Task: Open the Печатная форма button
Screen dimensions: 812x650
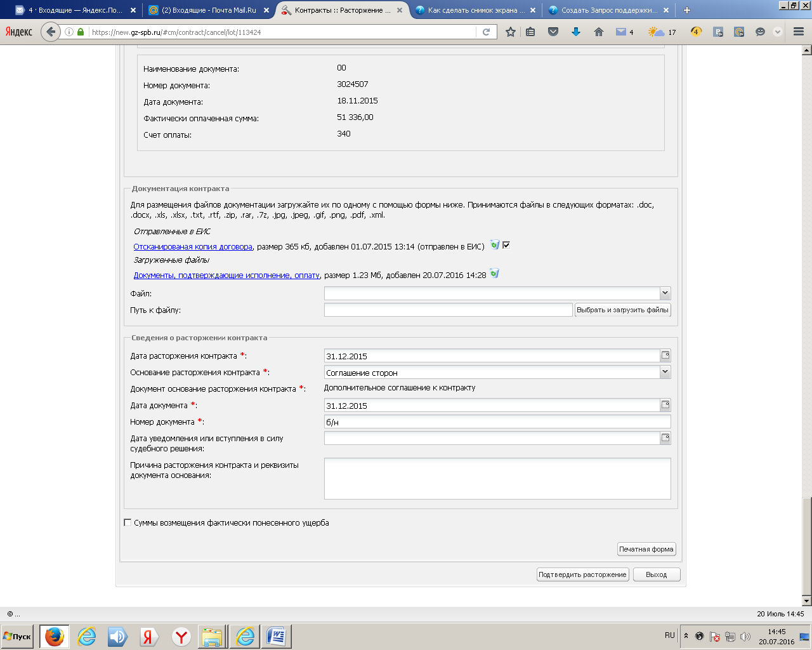Action: (646, 549)
